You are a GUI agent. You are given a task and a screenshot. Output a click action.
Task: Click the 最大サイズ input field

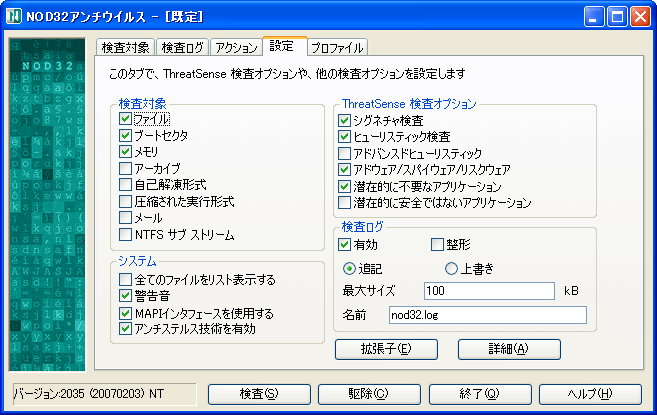point(489,291)
